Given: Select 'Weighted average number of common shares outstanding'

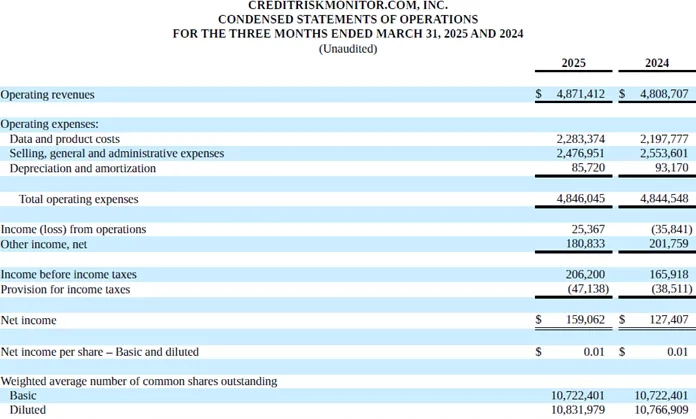Looking at the screenshot, I should pyautogui.click(x=139, y=381).
